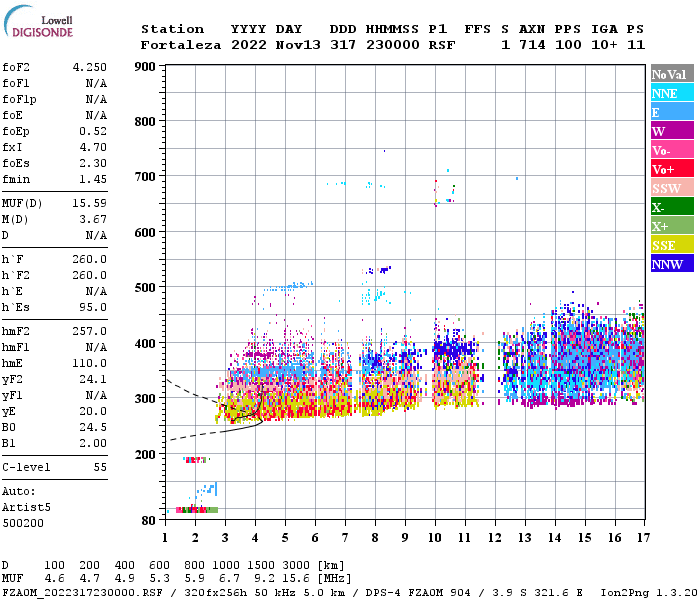Click the MUF(D) value 15.59

pos(90,204)
